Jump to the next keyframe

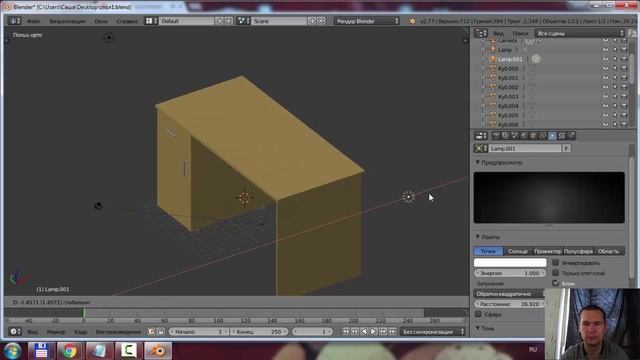(383, 332)
